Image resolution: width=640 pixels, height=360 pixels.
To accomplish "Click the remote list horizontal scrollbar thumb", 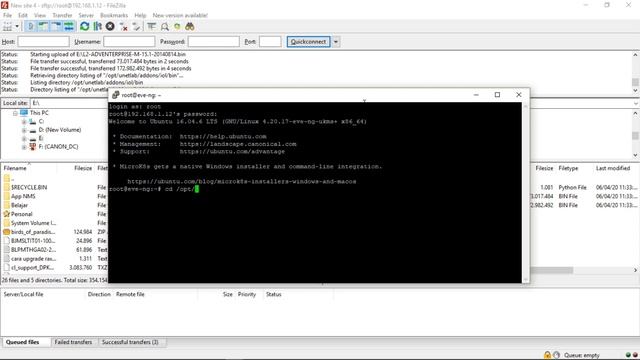I will pyautogui.click(x=551, y=270).
